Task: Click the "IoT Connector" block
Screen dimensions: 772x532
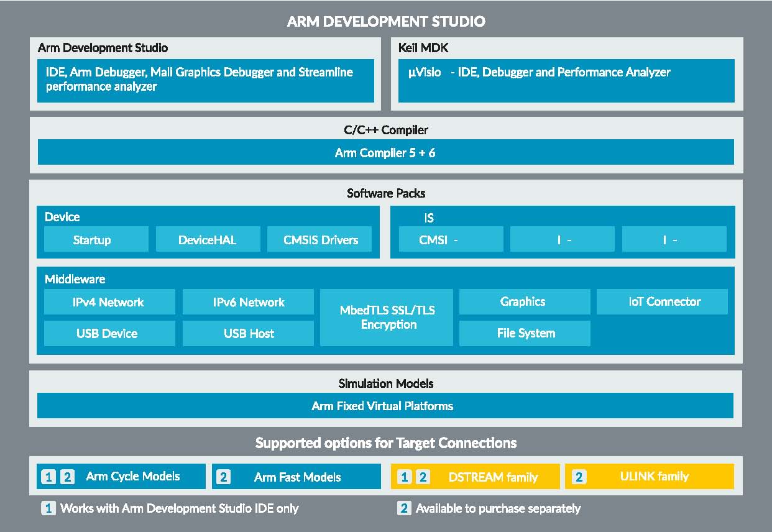Action: click(662, 301)
